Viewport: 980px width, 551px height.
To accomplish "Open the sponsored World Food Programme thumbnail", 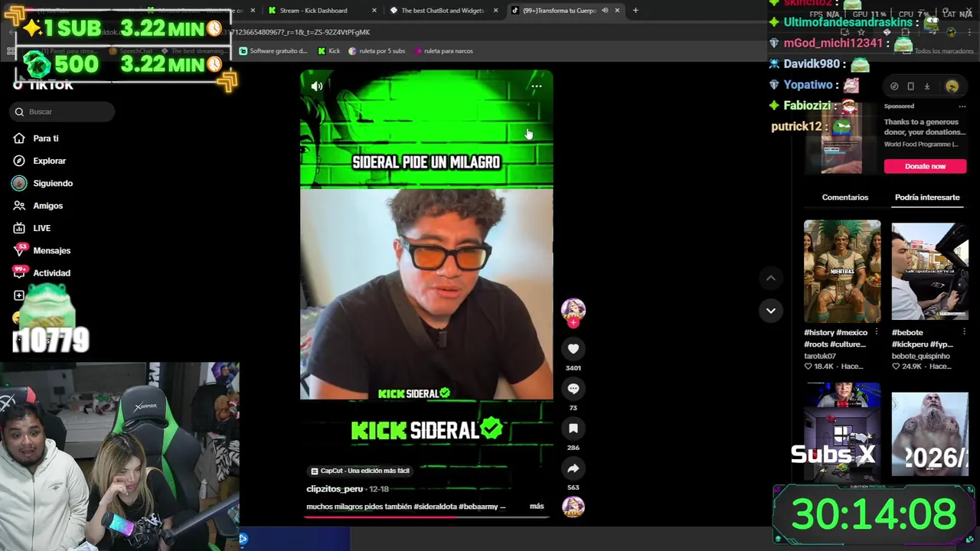I will point(842,138).
